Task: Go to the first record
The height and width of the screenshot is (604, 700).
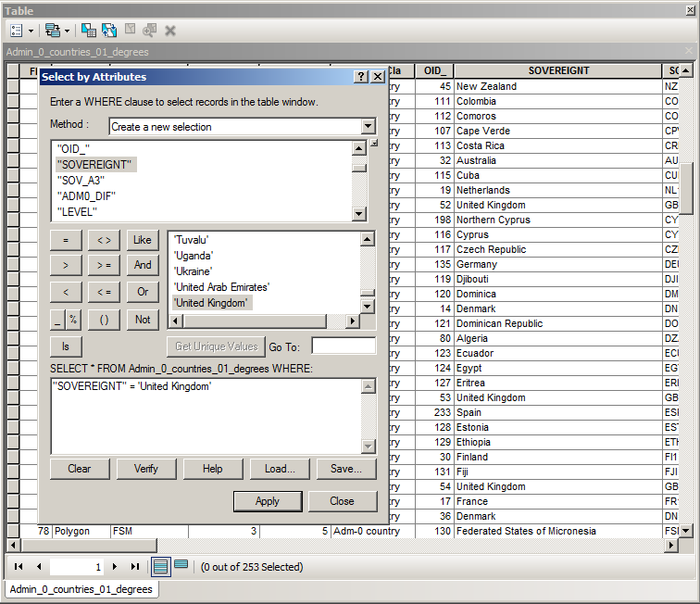Action: (x=19, y=566)
